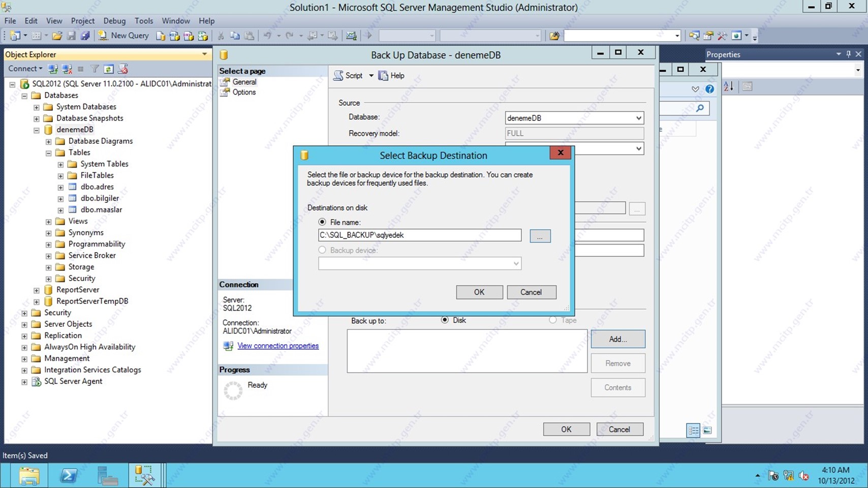Click the Save toolbar icon
This screenshot has height=488, width=868.
click(71, 36)
